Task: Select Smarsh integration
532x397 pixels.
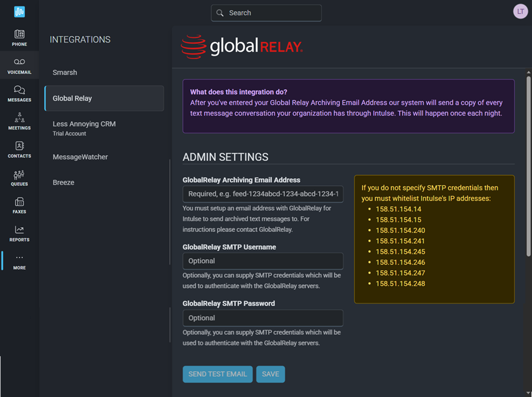Action: [65, 72]
